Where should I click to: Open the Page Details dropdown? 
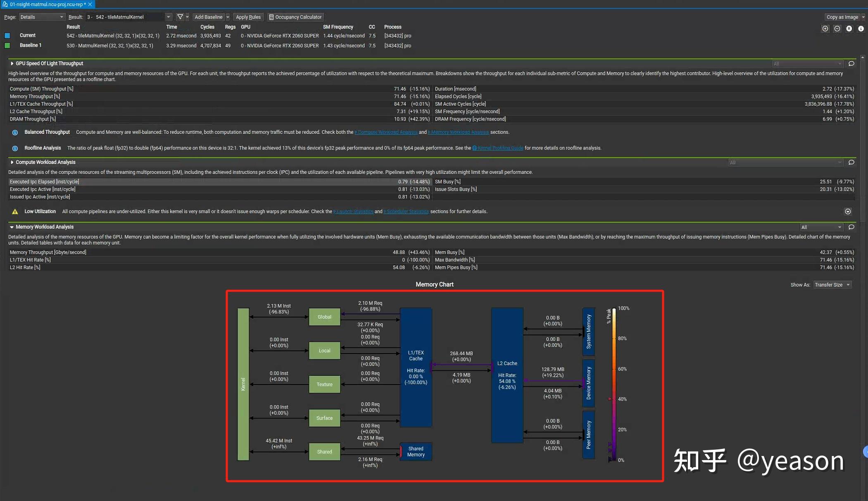click(42, 17)
